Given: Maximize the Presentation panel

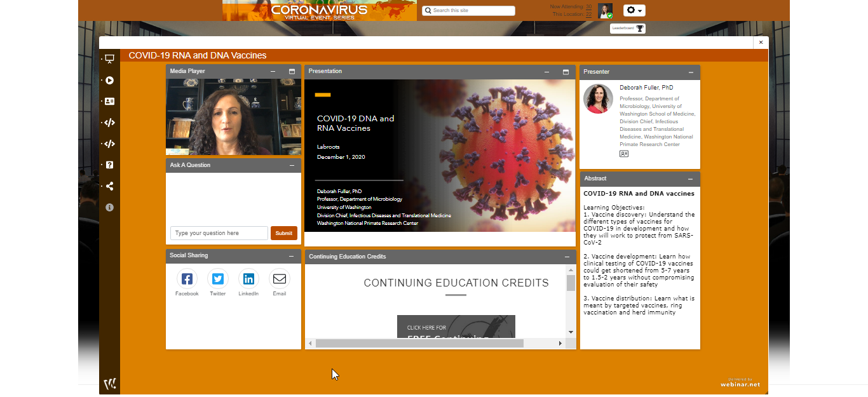Looking at the screenshot, I should [x=566, y=72].
